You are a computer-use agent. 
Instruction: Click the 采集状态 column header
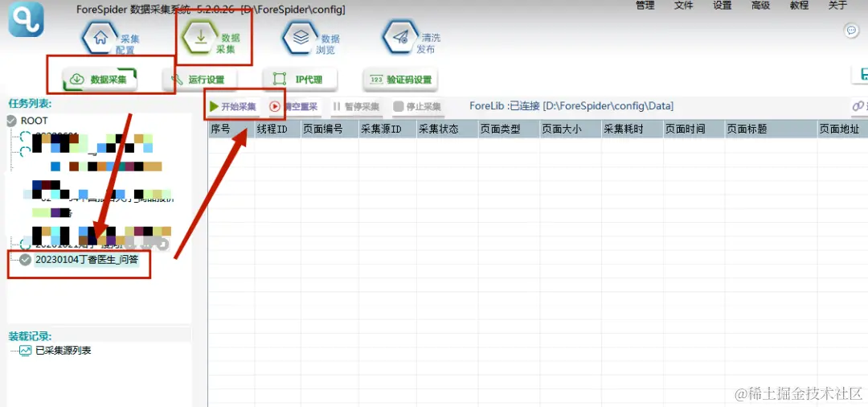point(447,129)
